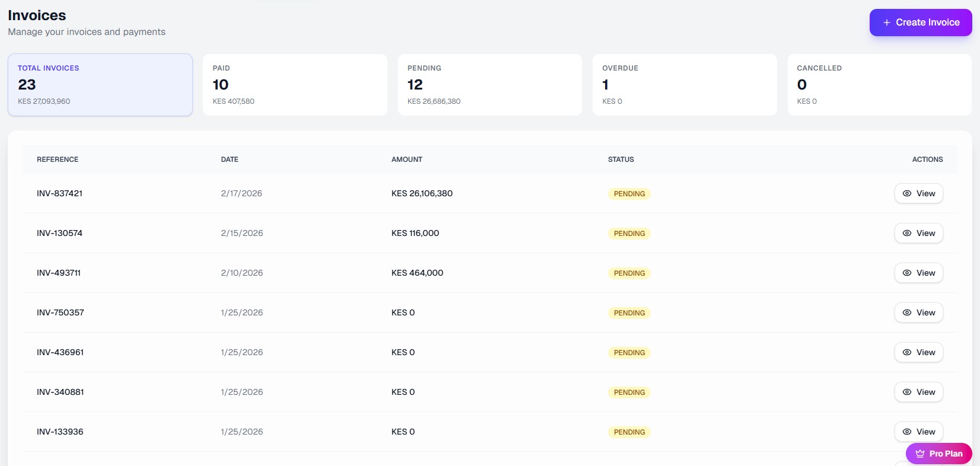Screen dimensions: 980x466
Task: Click eye icon for INV-493711
Action: tap(907, 273)
